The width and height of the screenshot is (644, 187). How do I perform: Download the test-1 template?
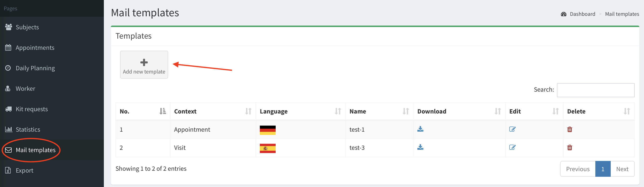(x=420, y=129)
